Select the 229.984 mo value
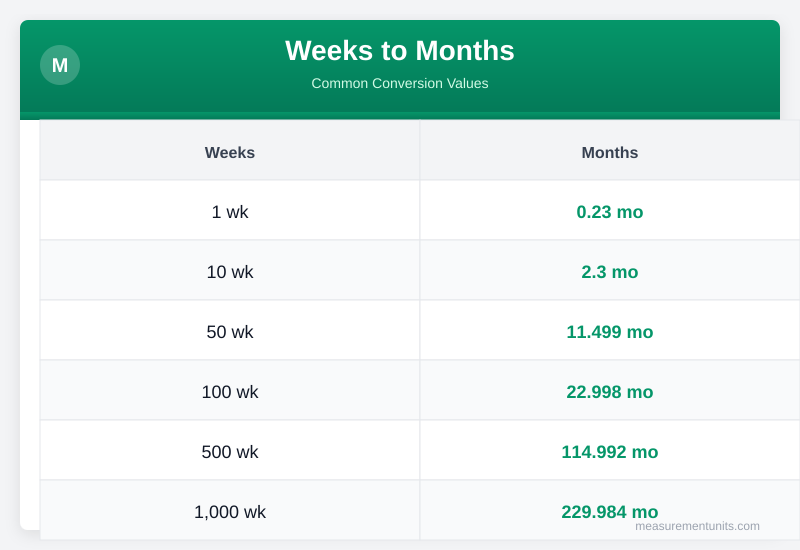The image size is (800, 550). pos(610,512)
